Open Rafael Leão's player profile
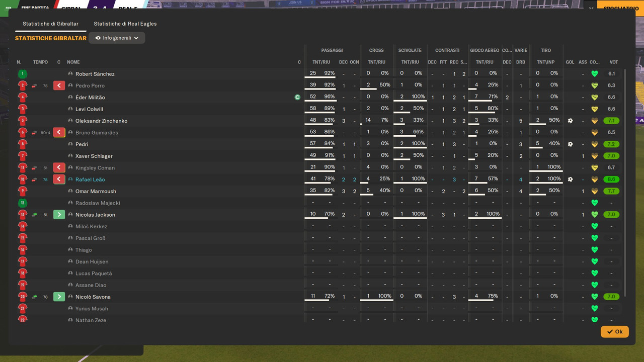This screenshot has height=362, width=644. (x=90, y=179)
